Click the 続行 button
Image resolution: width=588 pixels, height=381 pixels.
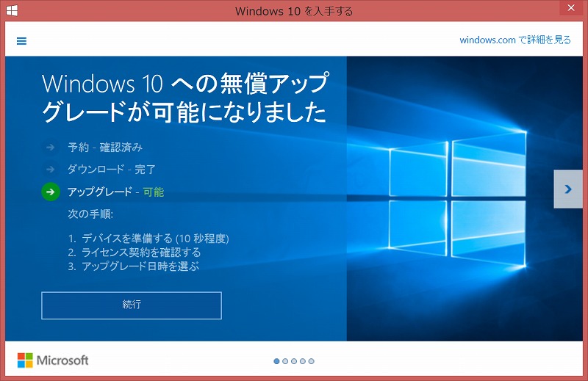click(x=132, y=305)
